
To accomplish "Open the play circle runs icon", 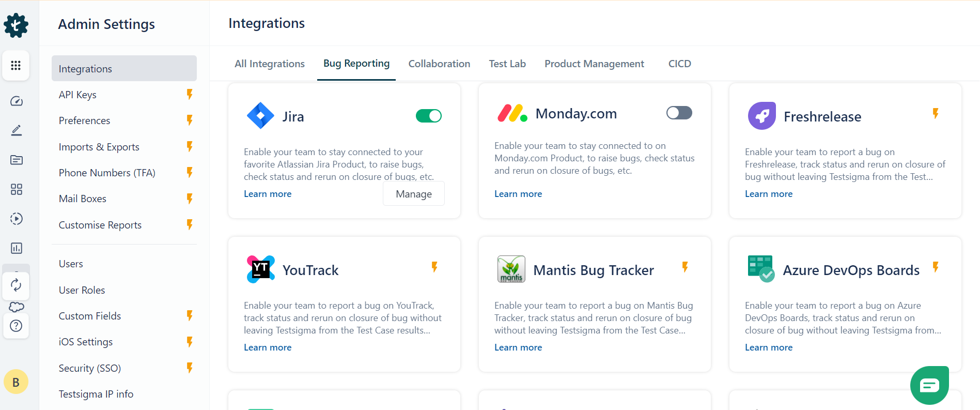I will (17, 219).
